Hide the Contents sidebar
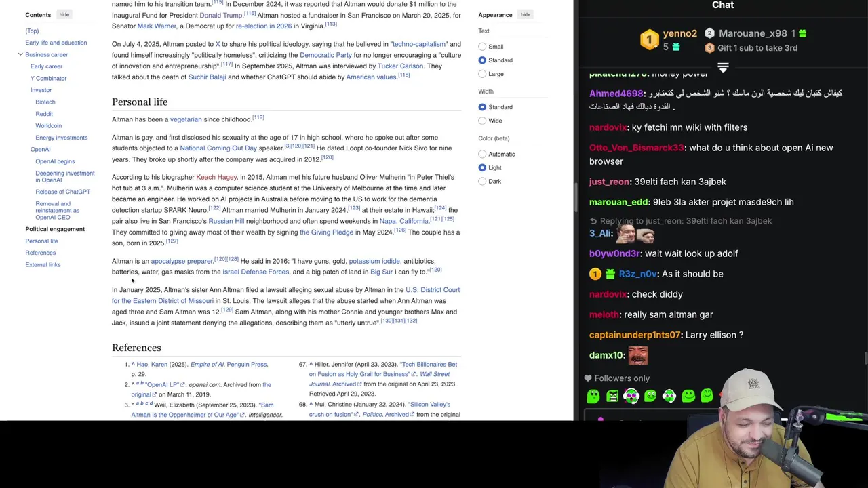This screenshot has height=488, width=868. 64,14
